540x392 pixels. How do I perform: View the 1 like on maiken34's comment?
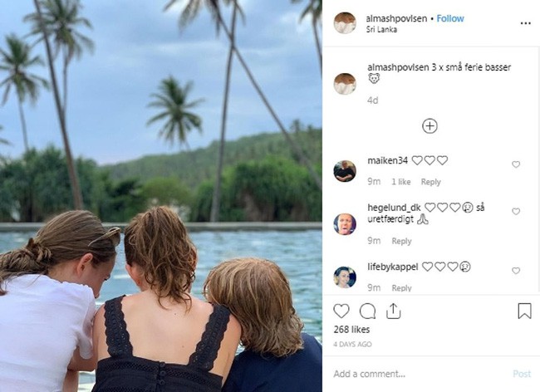(x=400, y=182)
